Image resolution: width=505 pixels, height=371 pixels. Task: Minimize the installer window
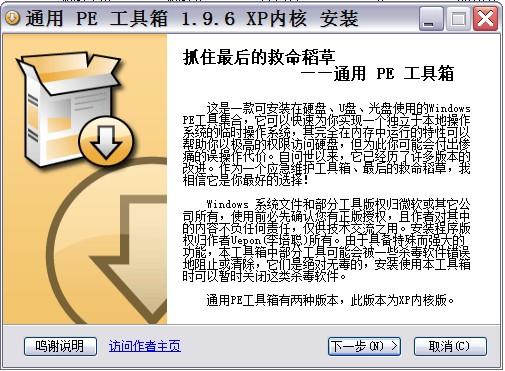pos(431,19)
